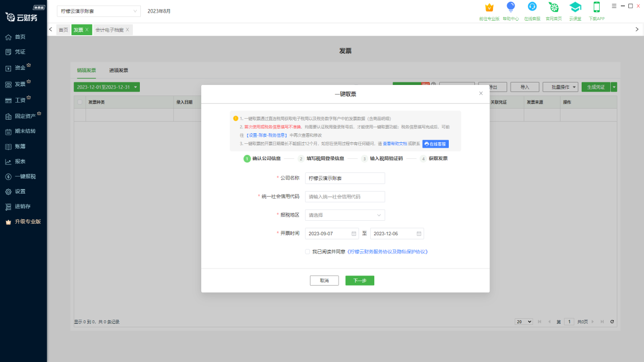Viewport: 644px width, 362px height.
Task: Open 报表 in the sidebar
Action: (20, 161)
